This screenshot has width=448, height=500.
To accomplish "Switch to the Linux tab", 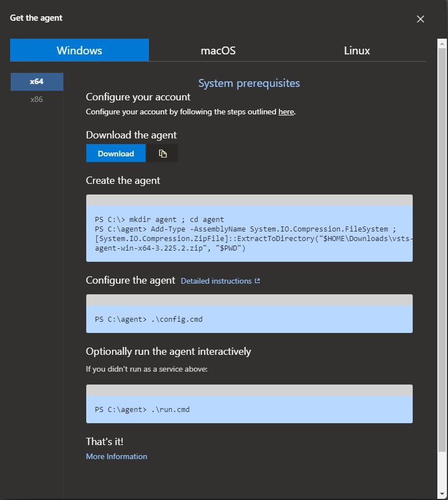I will point(357,50).
